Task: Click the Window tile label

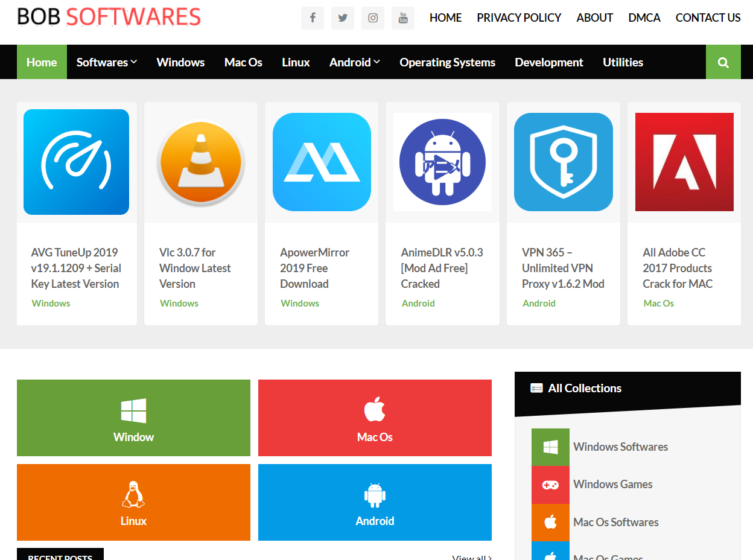Action: point(133,437)
